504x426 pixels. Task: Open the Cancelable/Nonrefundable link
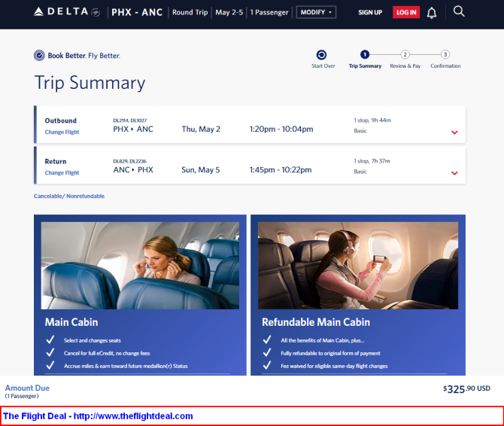(69, 196)
